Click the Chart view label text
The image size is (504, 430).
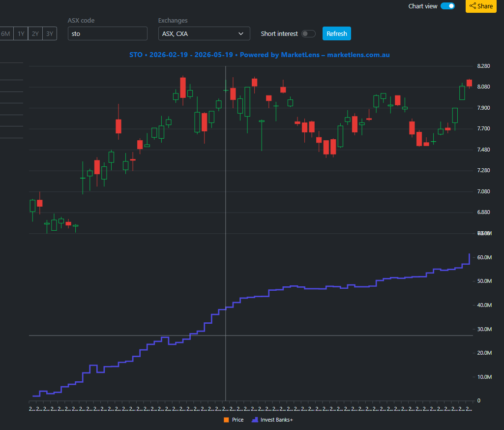(423, 6)
